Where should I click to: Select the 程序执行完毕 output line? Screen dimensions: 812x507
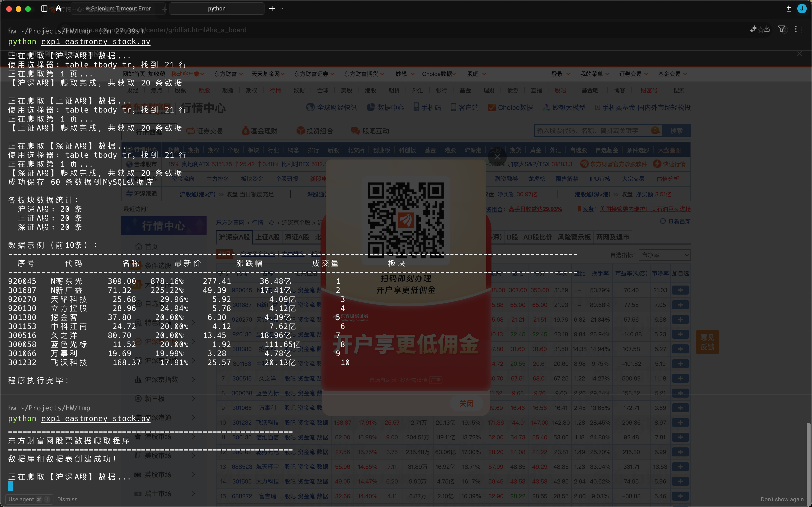pyautogui.click(x=38, y=380)
